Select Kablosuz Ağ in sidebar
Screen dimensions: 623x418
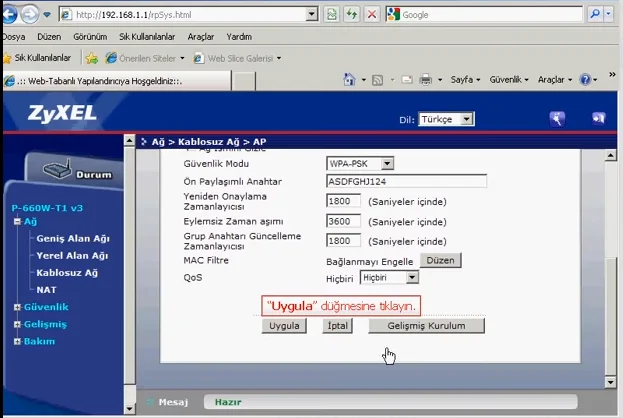point(67,273)
